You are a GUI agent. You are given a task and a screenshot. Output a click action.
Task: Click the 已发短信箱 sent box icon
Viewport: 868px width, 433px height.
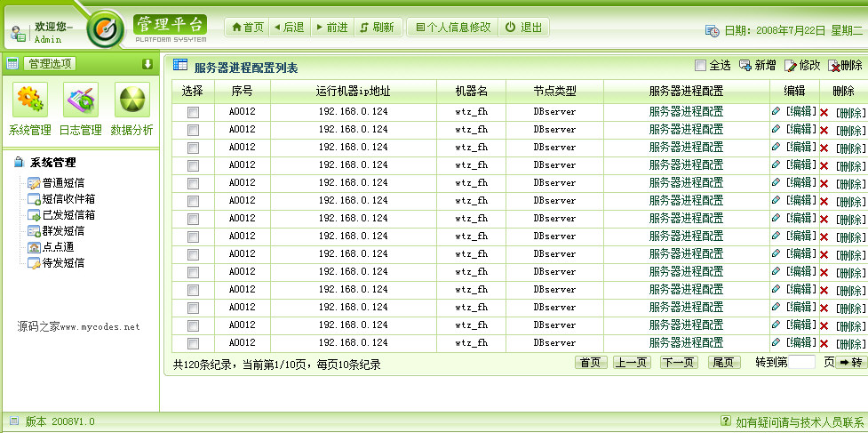click(35, 215)
